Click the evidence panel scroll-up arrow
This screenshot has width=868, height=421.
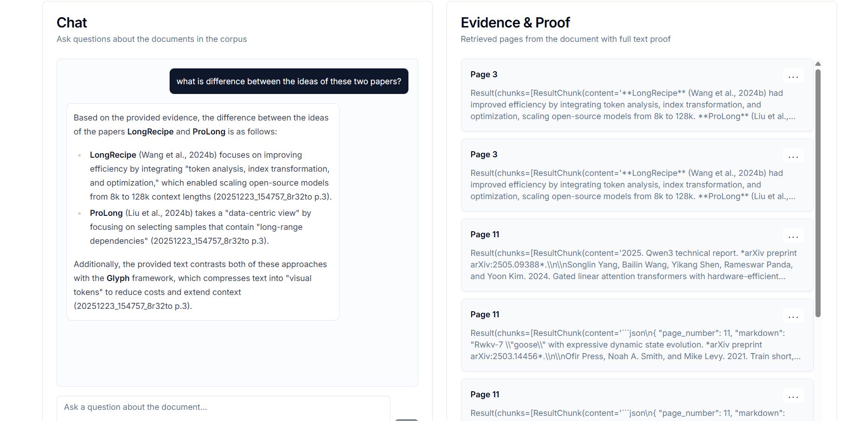pos(818,64)
